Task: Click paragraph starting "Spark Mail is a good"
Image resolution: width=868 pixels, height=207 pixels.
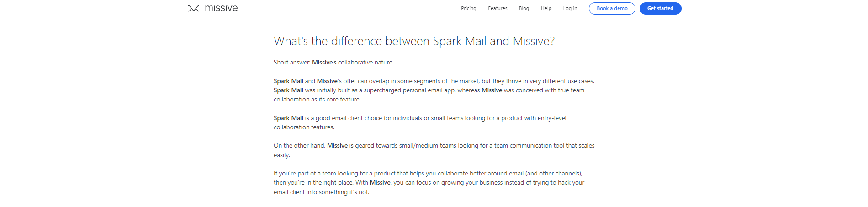Action: (419, 122)
